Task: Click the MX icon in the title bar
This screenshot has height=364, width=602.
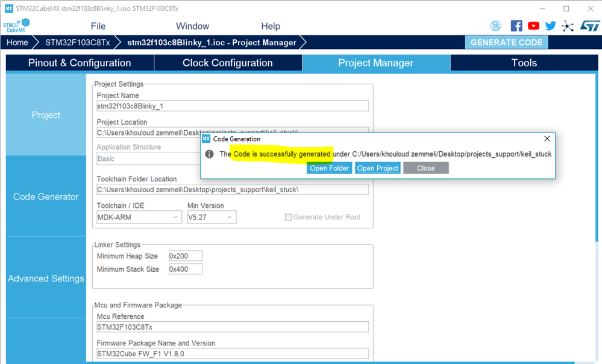Action: pos(9,8)
